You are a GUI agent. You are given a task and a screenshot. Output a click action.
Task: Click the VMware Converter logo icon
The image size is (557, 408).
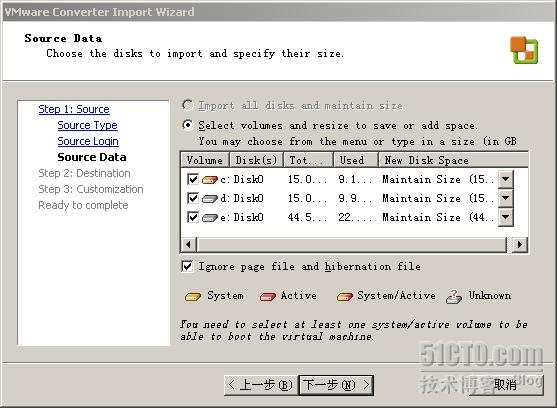(524, 50)
